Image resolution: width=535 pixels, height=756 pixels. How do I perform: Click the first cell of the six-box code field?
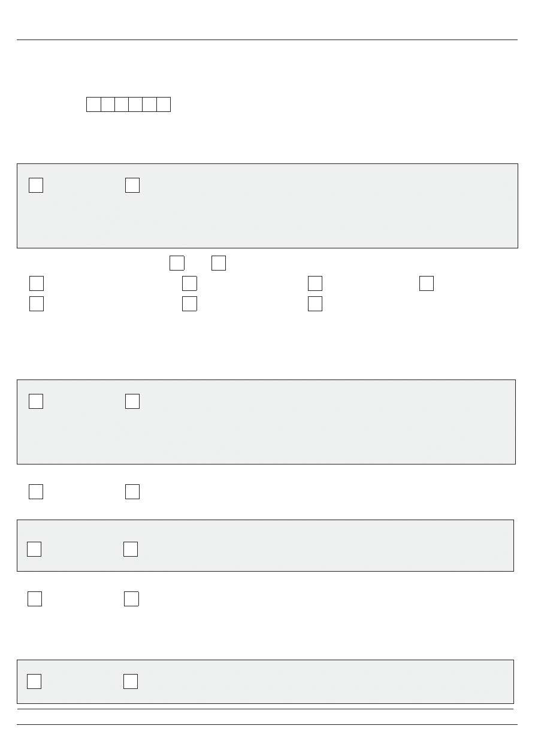point(93,104)
